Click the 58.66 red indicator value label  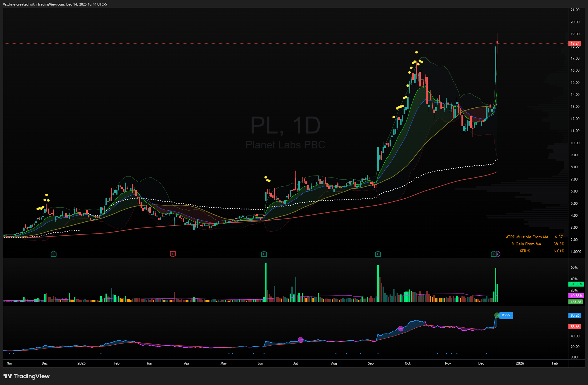[575, 327]
